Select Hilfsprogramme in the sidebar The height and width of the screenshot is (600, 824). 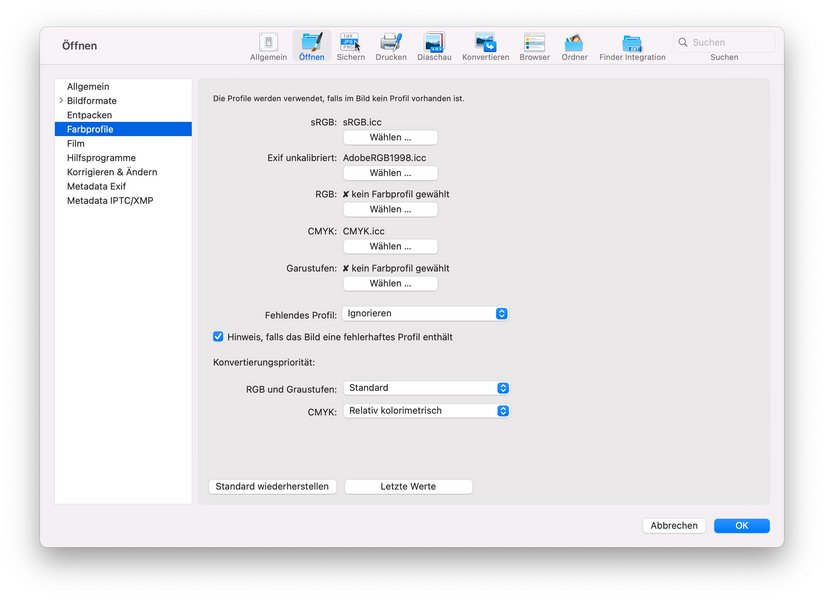123,158
